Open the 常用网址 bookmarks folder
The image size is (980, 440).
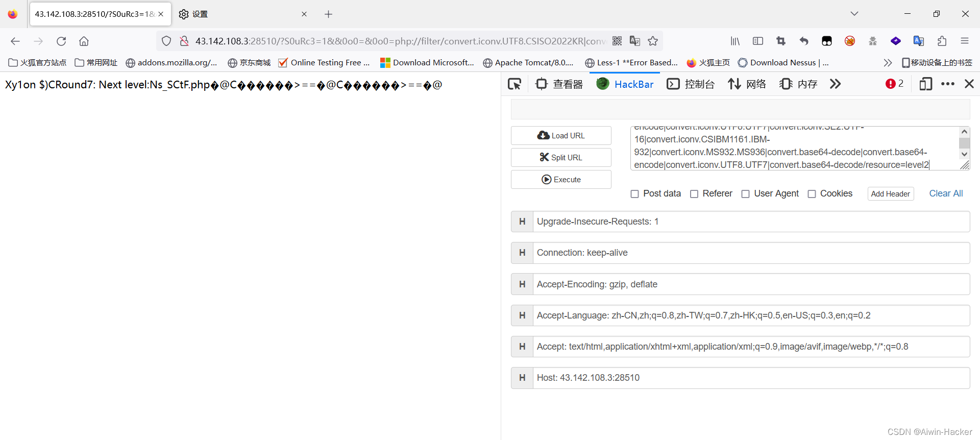point(96,63)
